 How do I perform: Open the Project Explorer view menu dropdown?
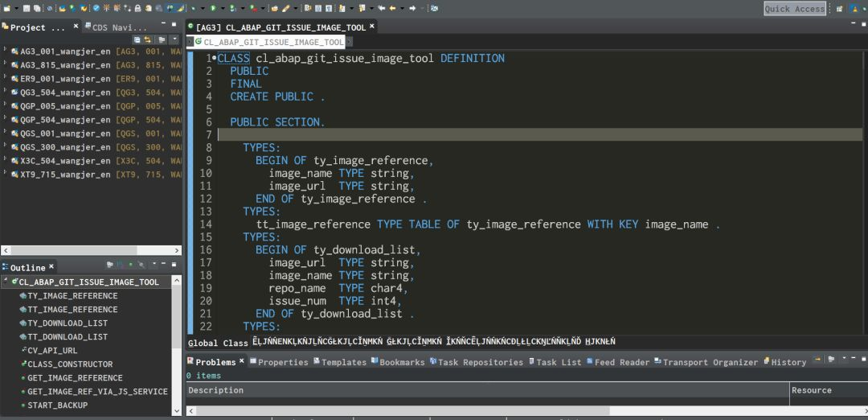point(174,39)
